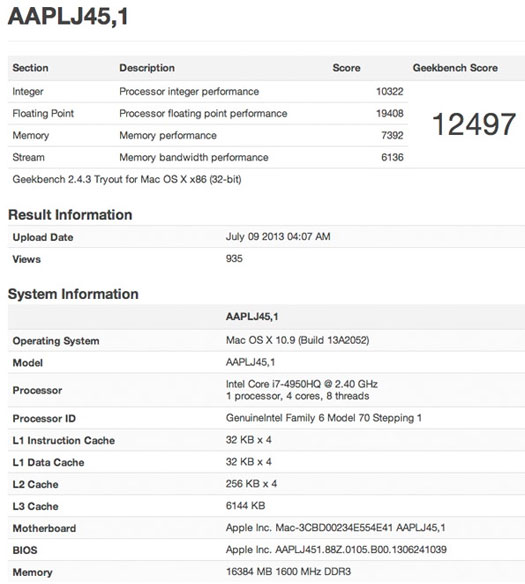Select 'Intel Core i7-4950HQ @ 2.40 GHz' text
The height and width of the screenshot is (584, 525).
[302, 384]
